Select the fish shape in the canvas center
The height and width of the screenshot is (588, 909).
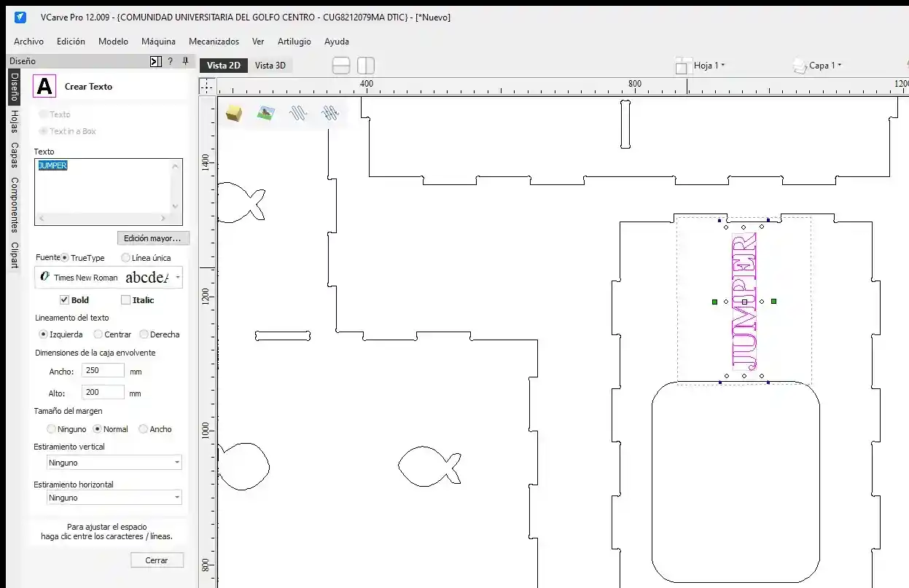(429, 466)
